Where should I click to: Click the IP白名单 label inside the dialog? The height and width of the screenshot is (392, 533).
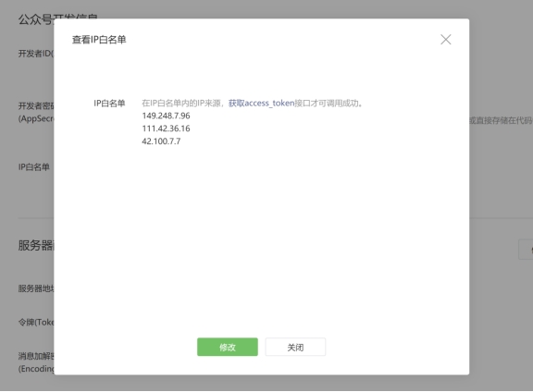tap(109, 103)
